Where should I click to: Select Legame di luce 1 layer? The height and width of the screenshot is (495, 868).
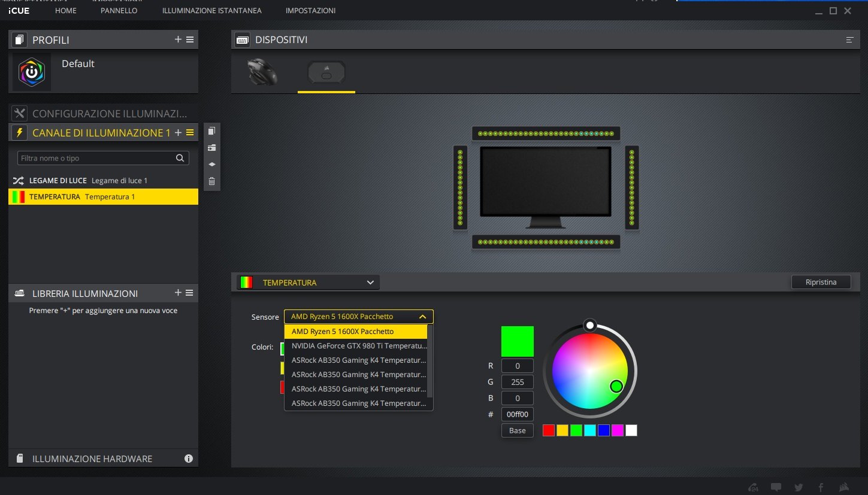(103, 180)
